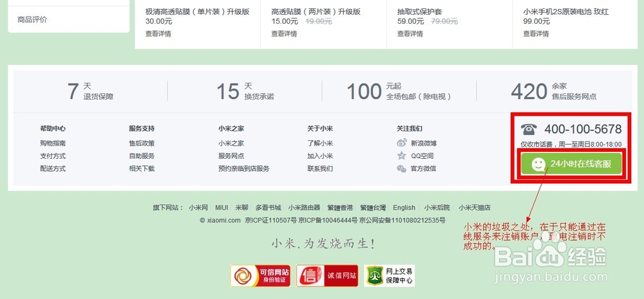Image resolution: width=644 pixels, height=299 pixels.
Task: Switch to 繁體台灣 site
Action: 373,208
